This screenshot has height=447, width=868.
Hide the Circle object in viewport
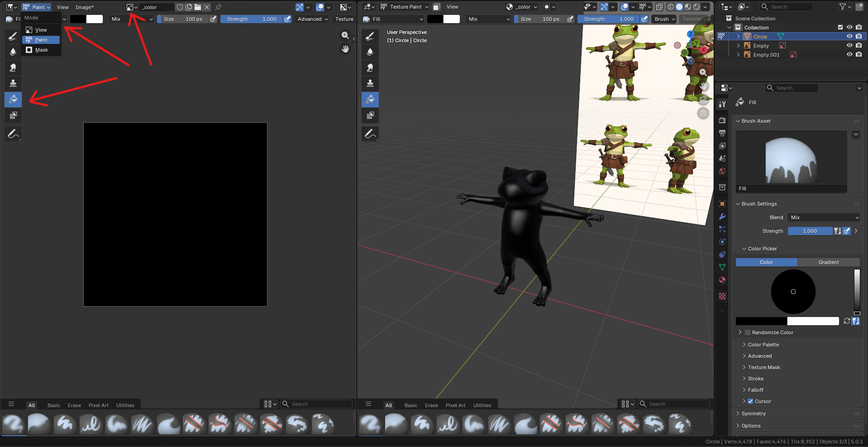(849, 36)
